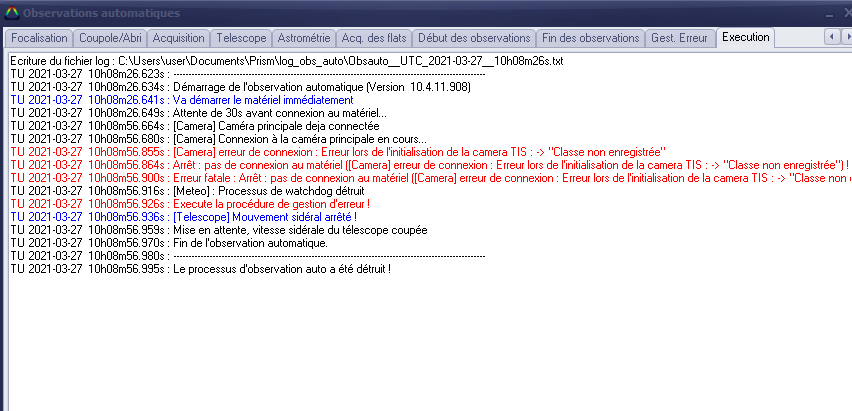Select the Acquisition tab

pos(177,38)
